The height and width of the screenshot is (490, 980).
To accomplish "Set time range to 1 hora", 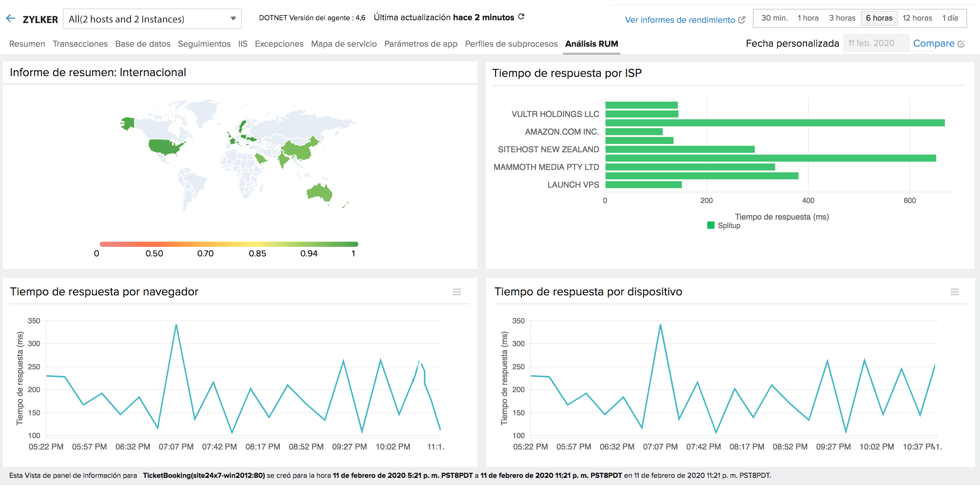I will click(808, 18).
